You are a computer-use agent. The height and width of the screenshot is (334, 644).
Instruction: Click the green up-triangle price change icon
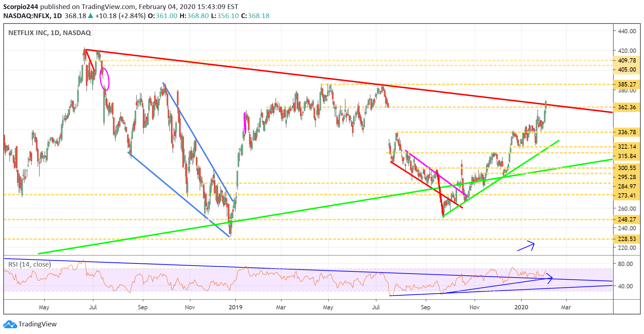(91, 16)
